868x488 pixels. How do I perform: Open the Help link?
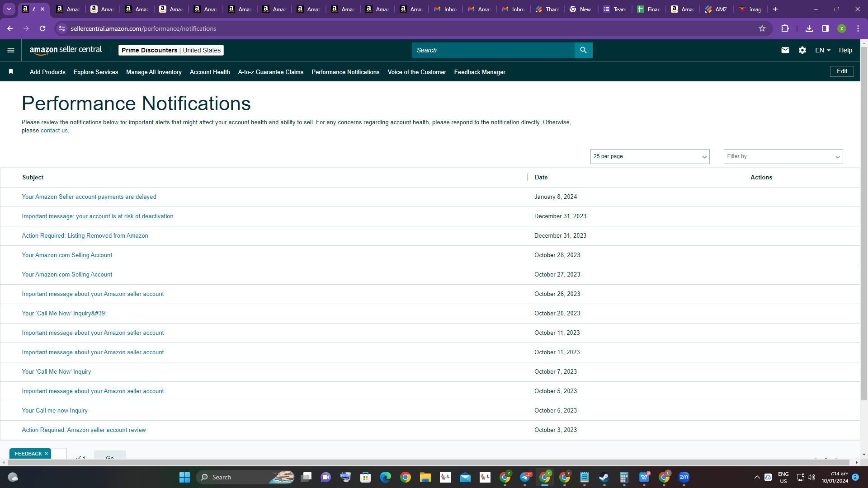click(845, 50)
